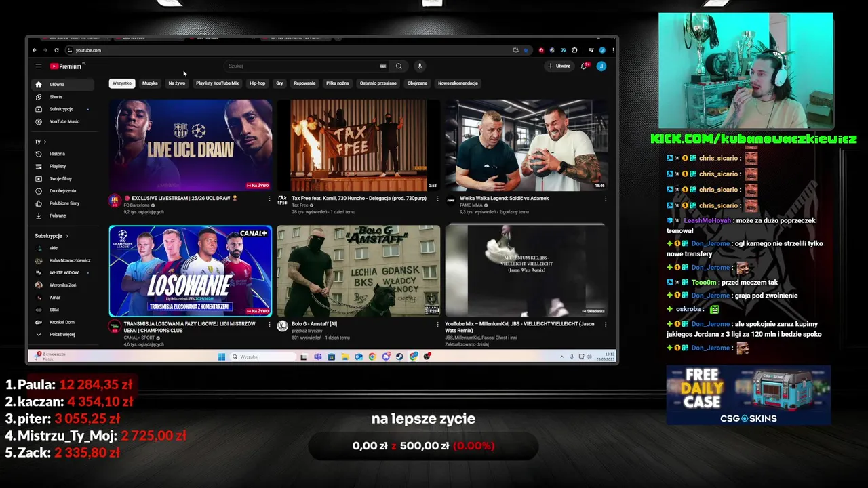Open the YouTube account avatar menu
868x488 pixels.
tap(601, 66)
